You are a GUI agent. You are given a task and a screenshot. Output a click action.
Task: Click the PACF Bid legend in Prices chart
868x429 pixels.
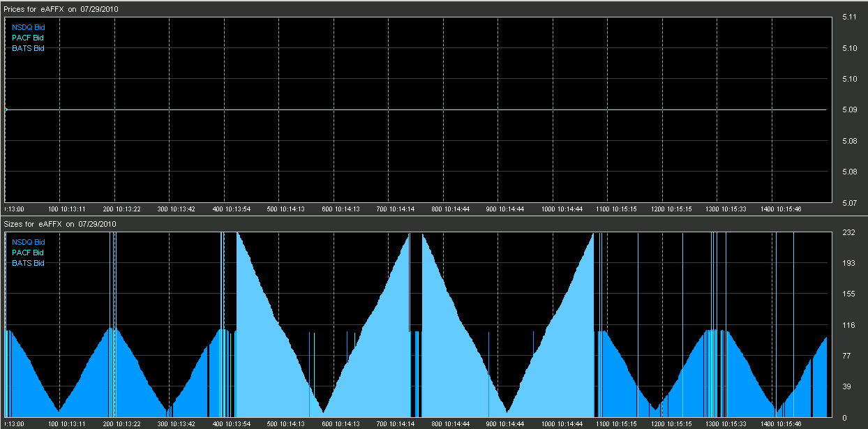tap(28, 38)
